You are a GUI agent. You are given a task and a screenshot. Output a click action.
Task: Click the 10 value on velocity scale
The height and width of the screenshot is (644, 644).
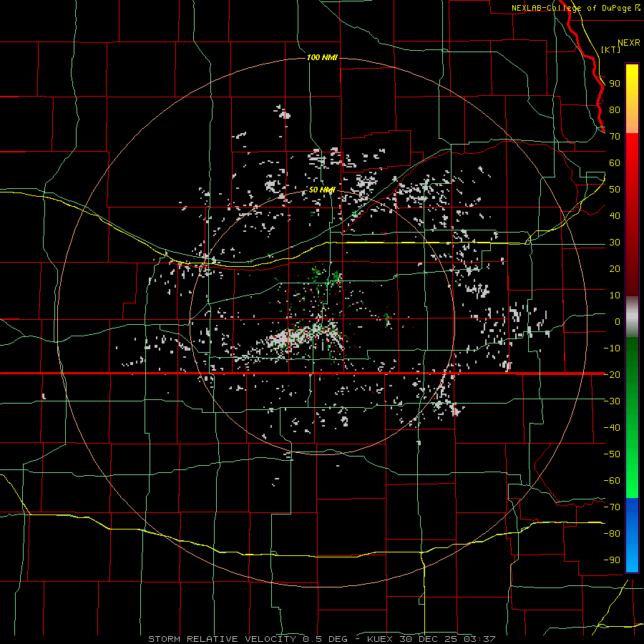pos(615,296)
